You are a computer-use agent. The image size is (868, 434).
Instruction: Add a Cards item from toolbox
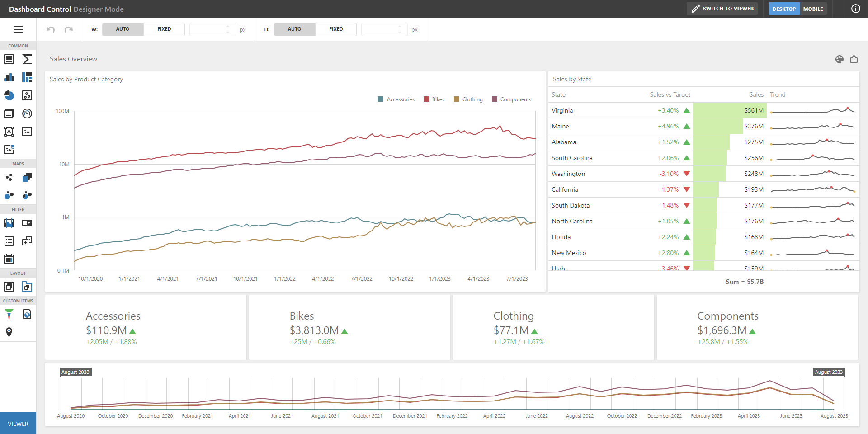(9, 113)
